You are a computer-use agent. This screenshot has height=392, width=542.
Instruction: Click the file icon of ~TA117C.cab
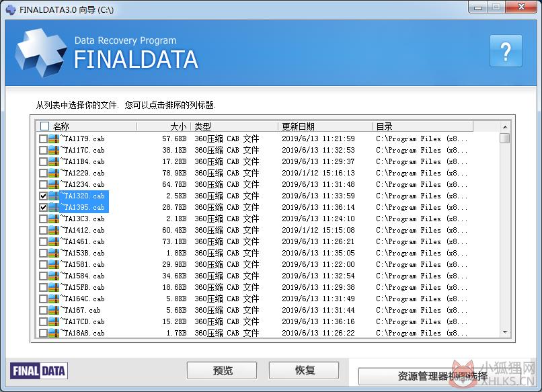pyautogui.click(x=54, y=150)
